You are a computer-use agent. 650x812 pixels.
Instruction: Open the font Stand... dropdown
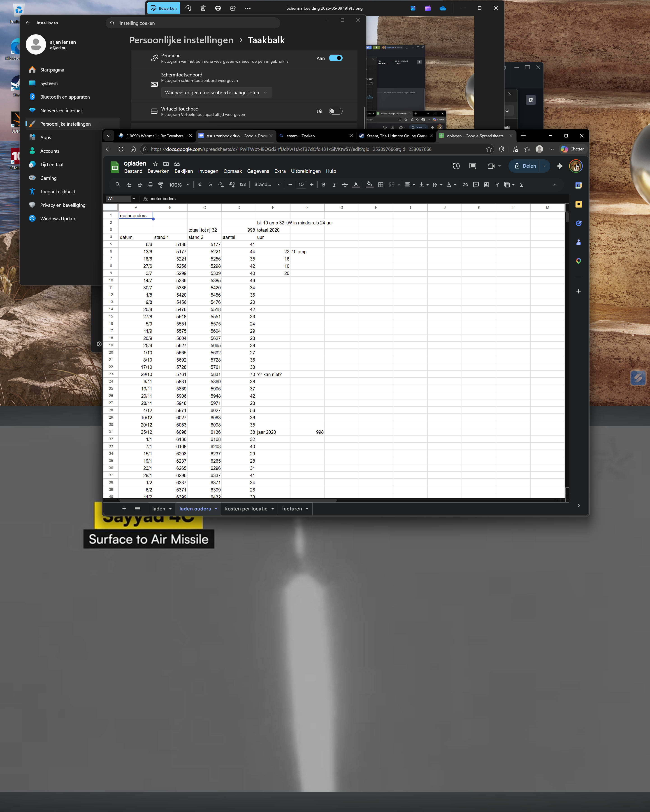267,185
